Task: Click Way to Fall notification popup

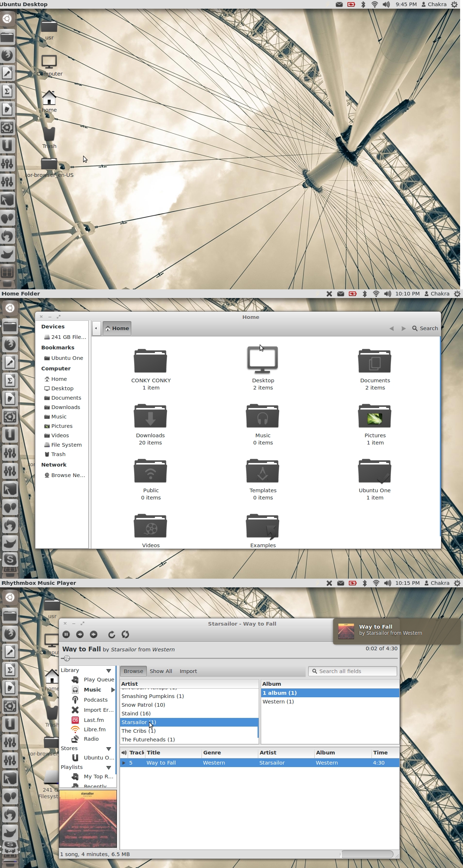Action: click(x=396, y=631)
